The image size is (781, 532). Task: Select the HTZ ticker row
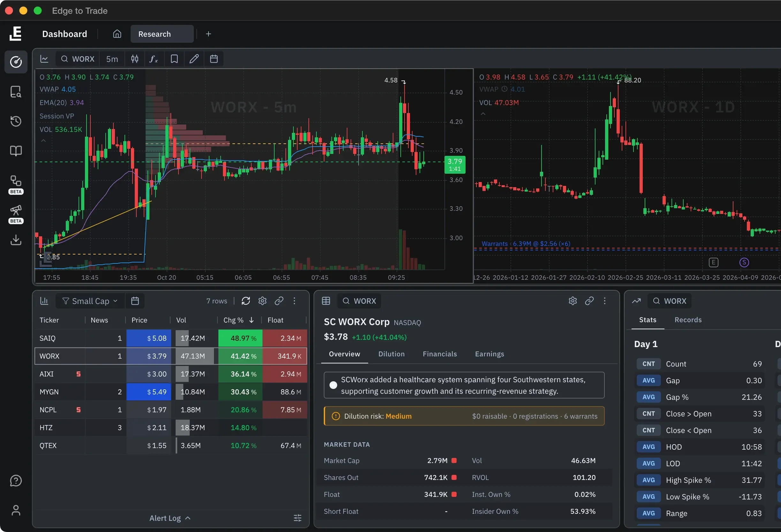click(171, 428)
